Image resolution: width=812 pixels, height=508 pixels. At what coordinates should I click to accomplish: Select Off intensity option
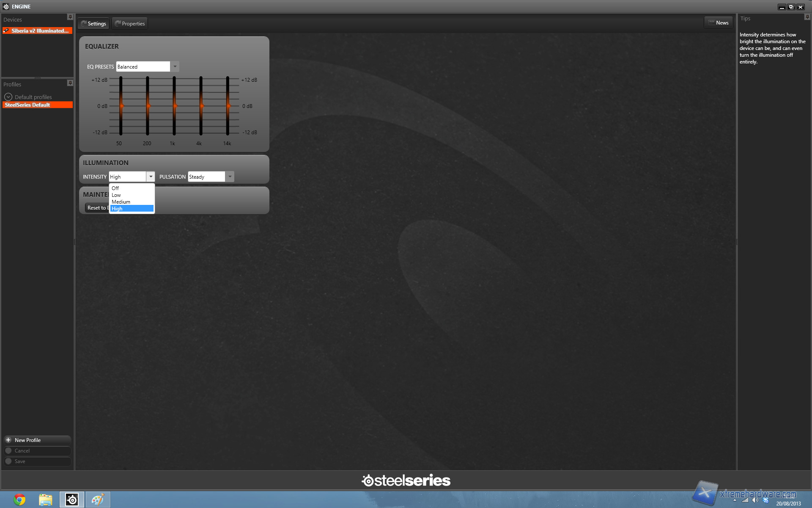click(x=130, y=187)
